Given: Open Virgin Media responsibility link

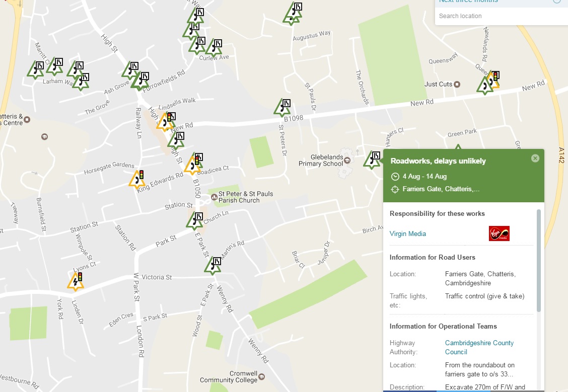Looking at the screenshot, I should click(407, 234).
